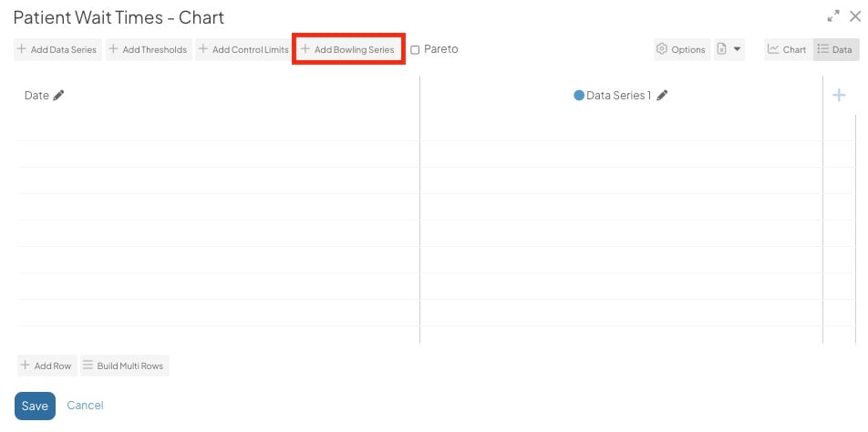
Task: Save the chart data
Action: [35, 406]
